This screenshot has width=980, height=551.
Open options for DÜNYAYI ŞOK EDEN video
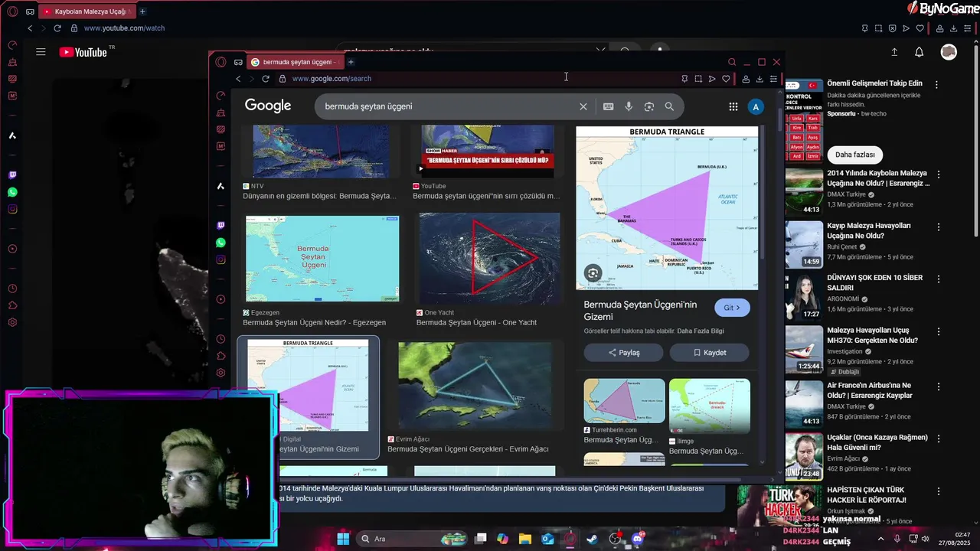pyautogui.click(x=938, y=279)
